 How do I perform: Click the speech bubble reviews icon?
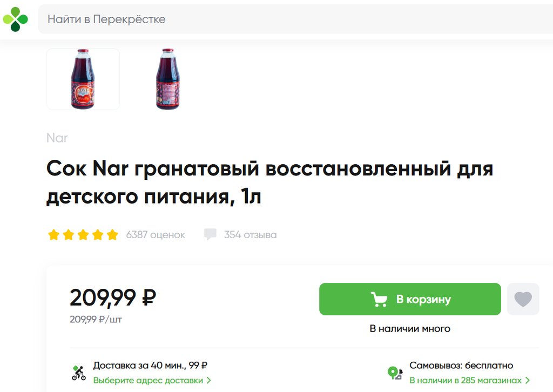click(x=210, y=235)
